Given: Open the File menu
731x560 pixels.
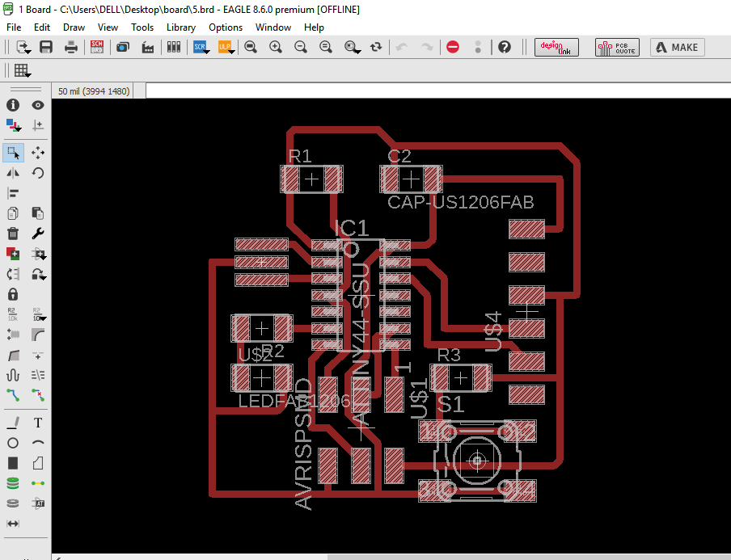Looking at the screenshot, I should 14,27.
